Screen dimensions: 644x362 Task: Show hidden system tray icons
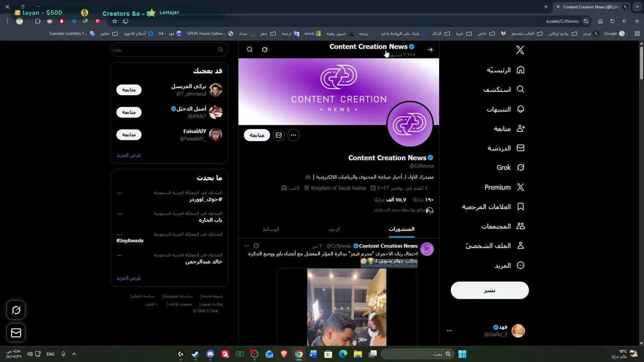coord(74,354)
